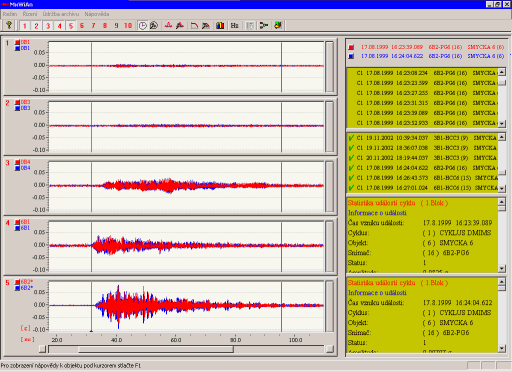Click left arrow of time scrollbar
This screenshot has height=372, width=512.
pyautogui.click(x=42, y=349)
